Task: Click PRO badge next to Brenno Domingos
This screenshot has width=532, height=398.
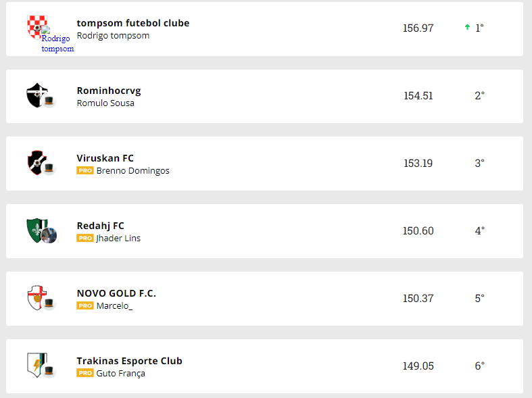Action: [x=84, y=171]
